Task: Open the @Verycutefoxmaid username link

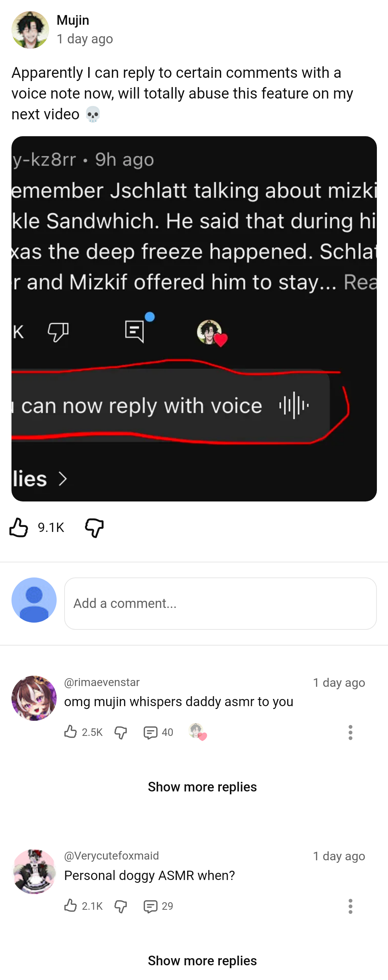Action: pyautogui.click(x=111, y=856)
